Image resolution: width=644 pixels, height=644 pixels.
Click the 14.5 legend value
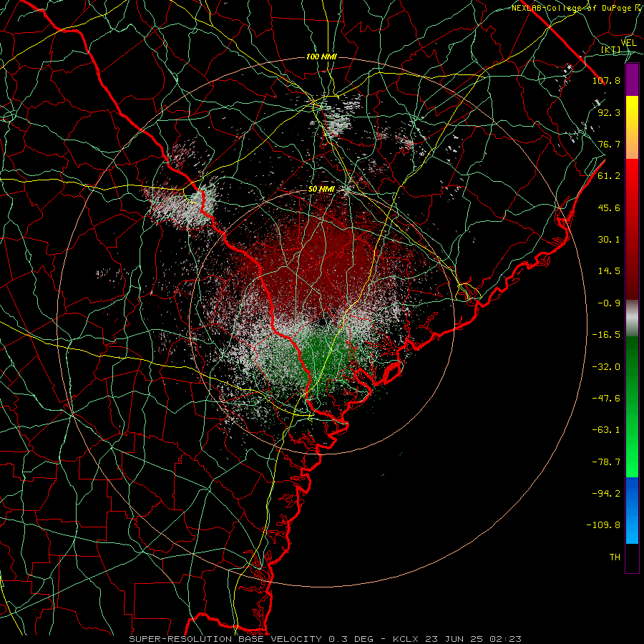coord(609,271)
